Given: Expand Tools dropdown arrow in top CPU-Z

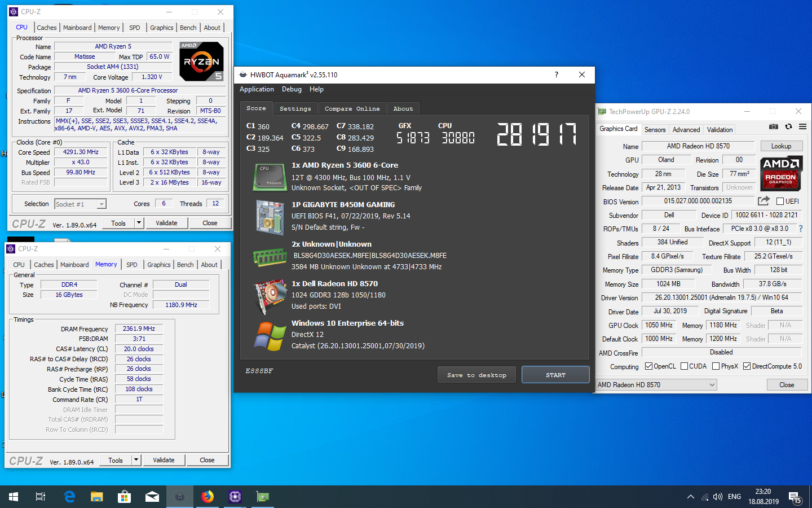Looking at the screenshot, I should coord(139,223).
